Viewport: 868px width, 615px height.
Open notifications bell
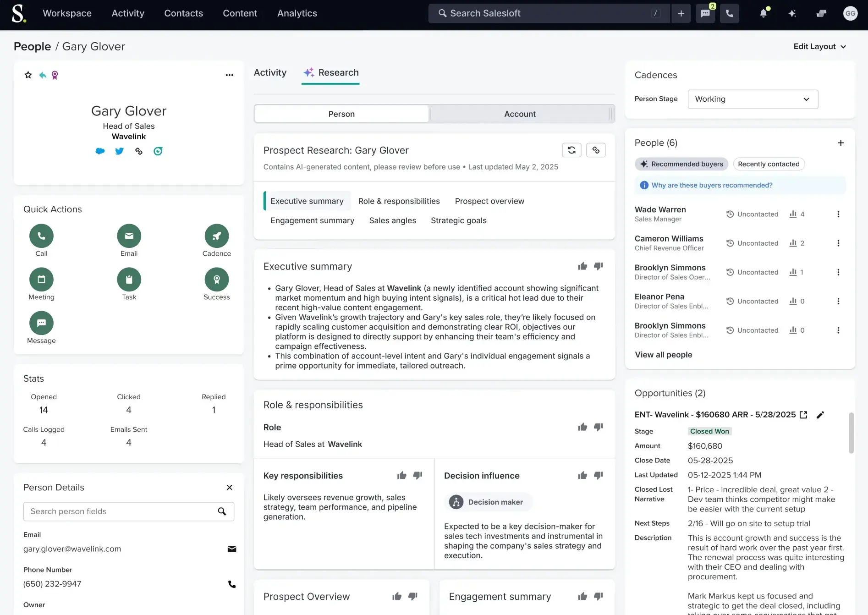point(763,13)
